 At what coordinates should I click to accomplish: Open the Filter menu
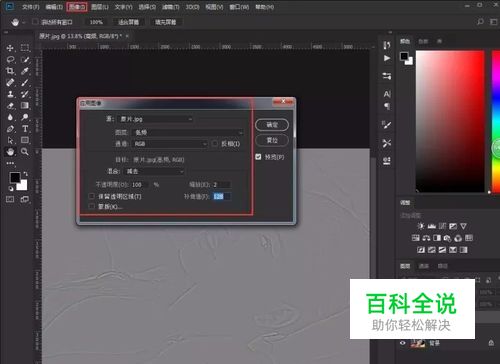[170, 7]
